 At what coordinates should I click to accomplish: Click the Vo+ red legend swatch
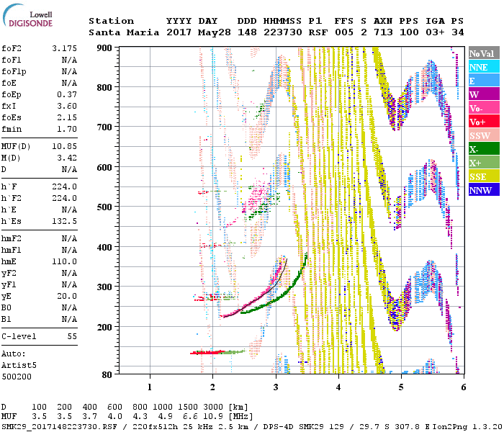pyautogui.click(x=484, y=122)
